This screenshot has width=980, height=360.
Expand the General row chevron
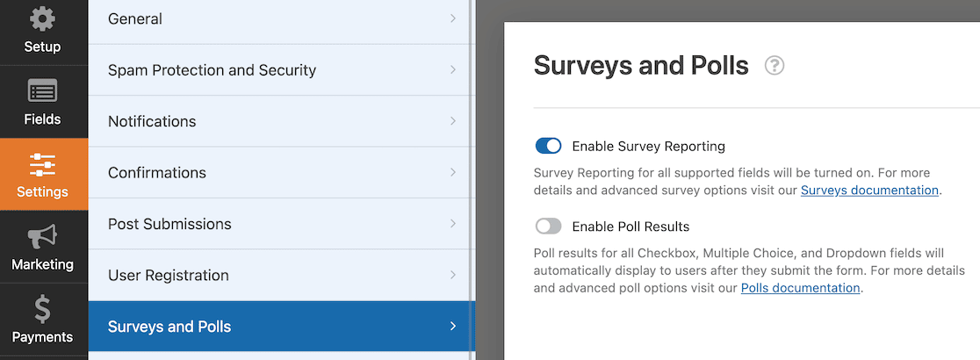click(453, 18)
